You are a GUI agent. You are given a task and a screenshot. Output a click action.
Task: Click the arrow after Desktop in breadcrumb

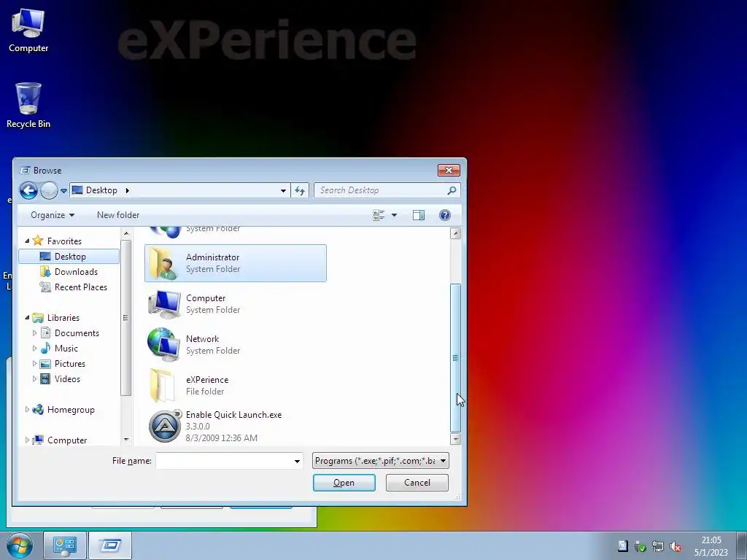[x=127, y=190]
